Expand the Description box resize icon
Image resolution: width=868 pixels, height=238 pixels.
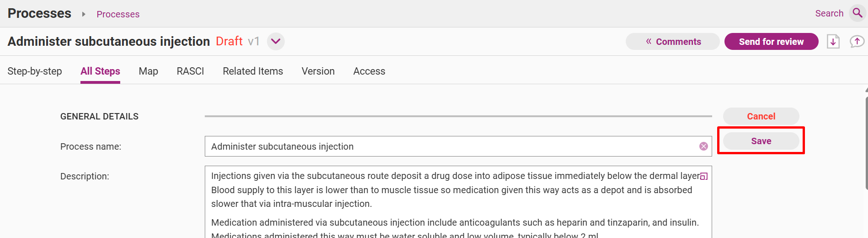tap(704, 176)
